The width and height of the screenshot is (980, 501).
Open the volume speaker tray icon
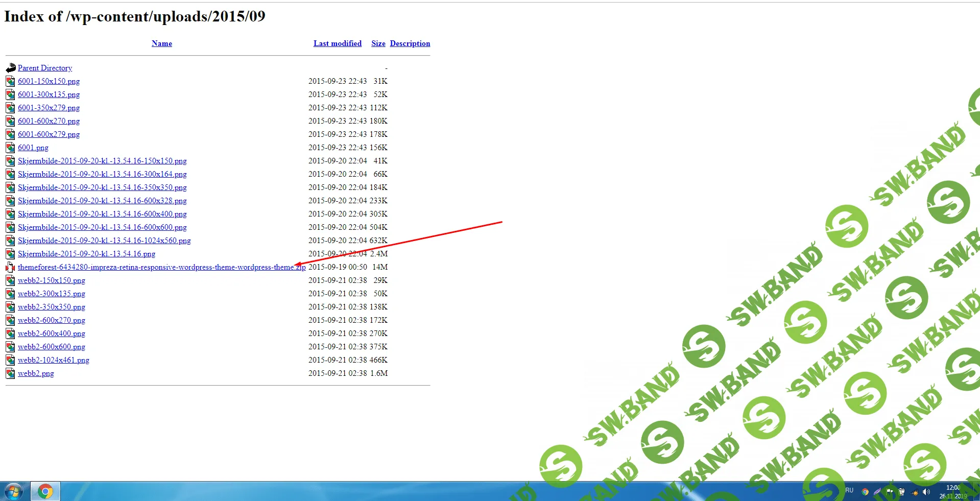(926, 492)
